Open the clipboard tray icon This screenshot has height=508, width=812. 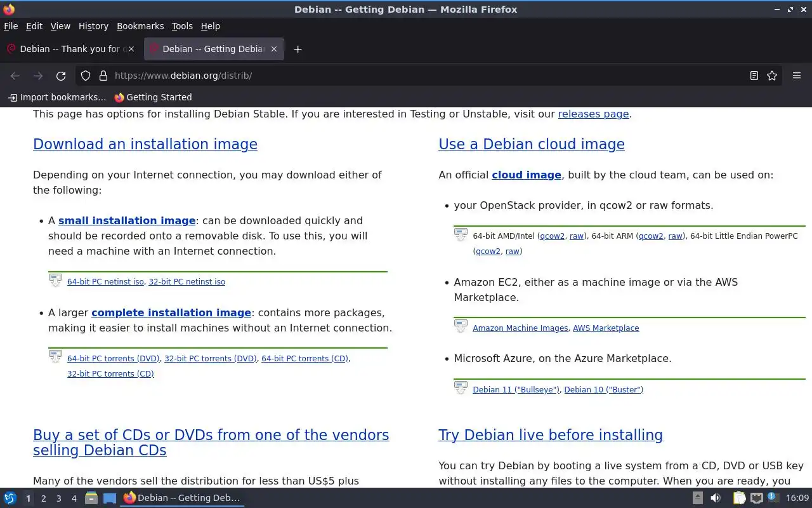pos(739,498)
